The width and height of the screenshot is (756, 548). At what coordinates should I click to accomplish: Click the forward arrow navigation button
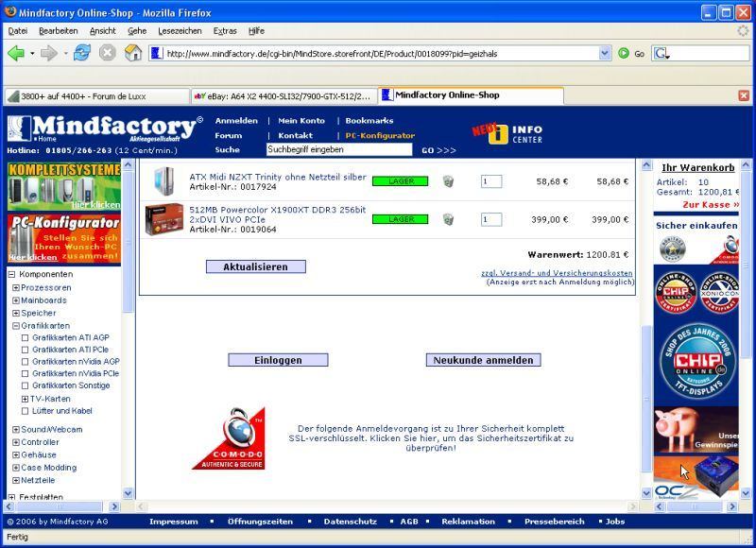pos(48,53)
